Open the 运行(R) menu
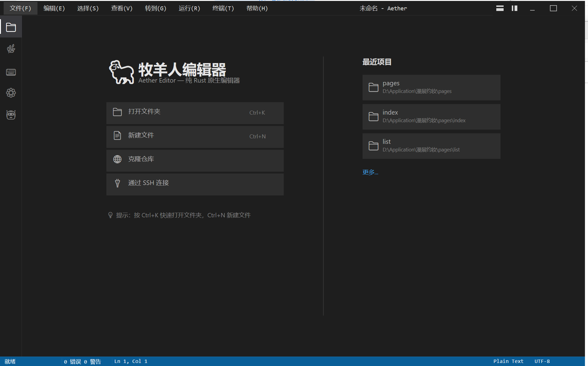The image size is (588, 366). point(190,8)
